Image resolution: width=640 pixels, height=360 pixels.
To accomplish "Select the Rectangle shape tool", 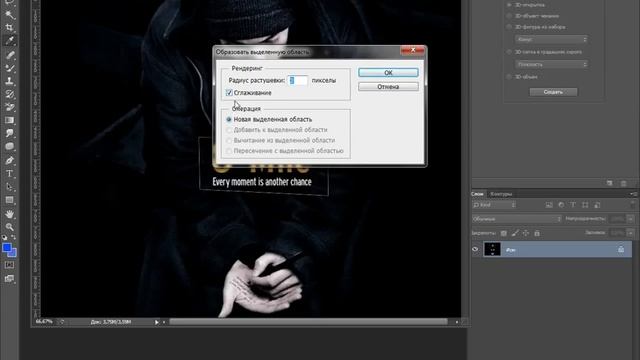I will tap(9, 200).
